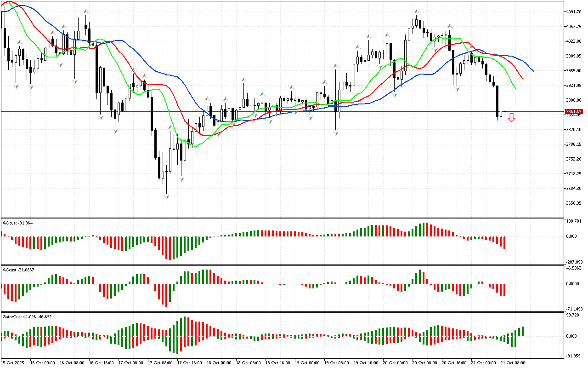The width and height of the screenshot is (588, 368).
Task: Click the 4091.70 price scale value
Action: point(575,12)
